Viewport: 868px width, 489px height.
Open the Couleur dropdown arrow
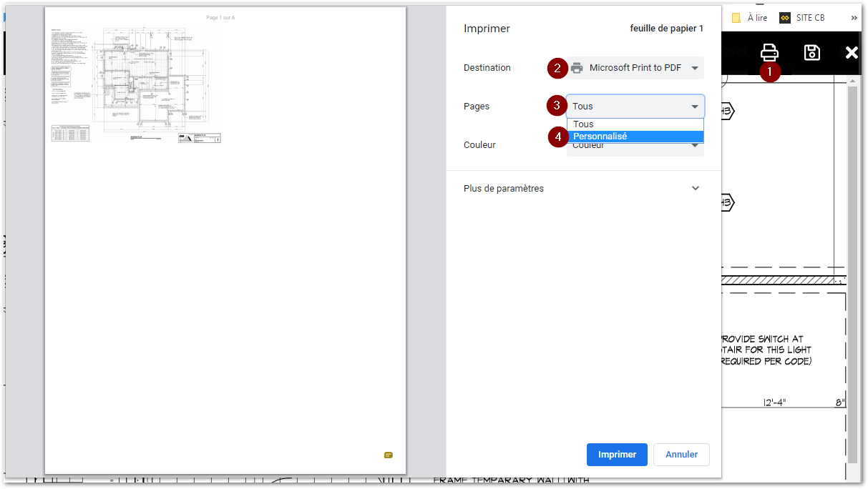(x=694, y=147)
